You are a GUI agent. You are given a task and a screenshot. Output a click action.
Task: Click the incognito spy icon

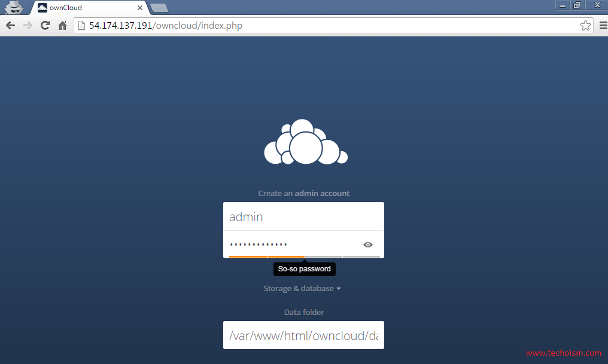coord(14,7)
